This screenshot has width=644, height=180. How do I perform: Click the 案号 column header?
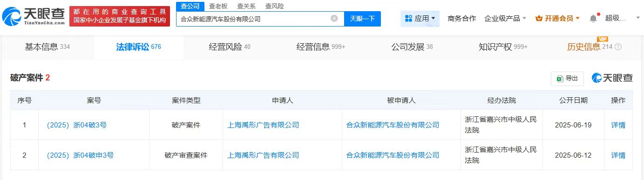[94, 100]
